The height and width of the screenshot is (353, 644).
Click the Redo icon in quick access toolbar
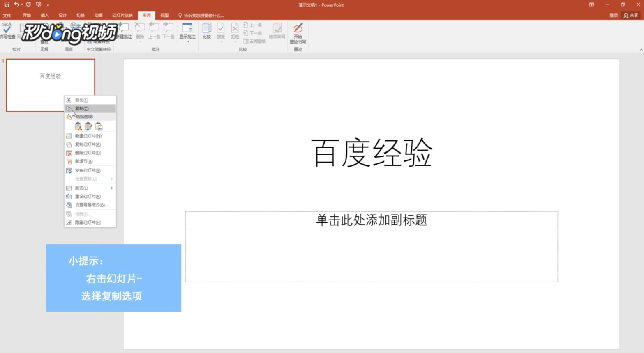pos(28,5)
